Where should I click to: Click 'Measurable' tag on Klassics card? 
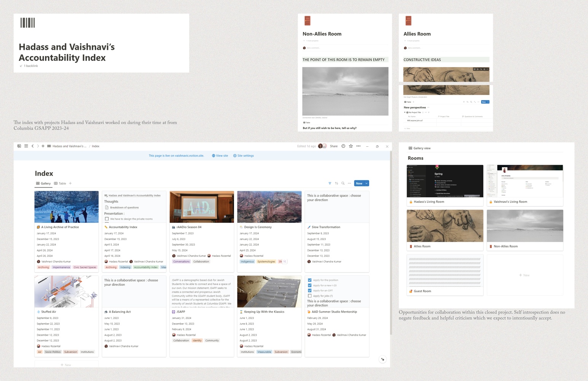[264, 352]
